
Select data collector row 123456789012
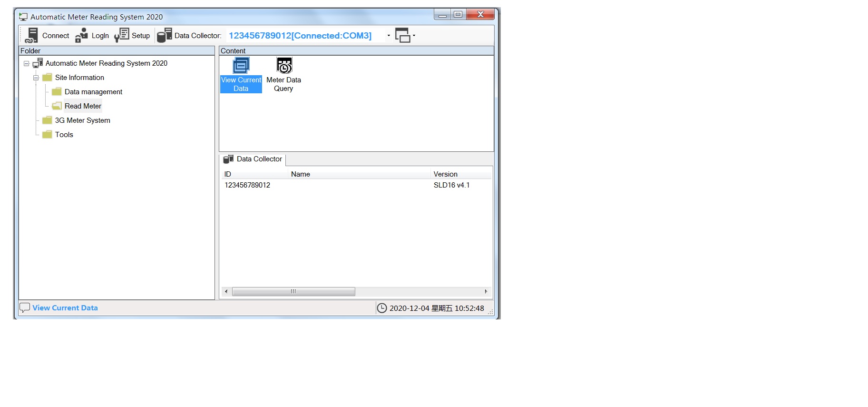pyautogui.click(x=247, y=185)
